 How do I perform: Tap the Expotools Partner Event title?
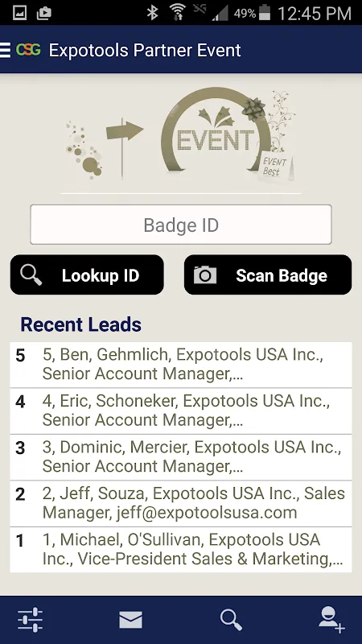tap(145, 50)
